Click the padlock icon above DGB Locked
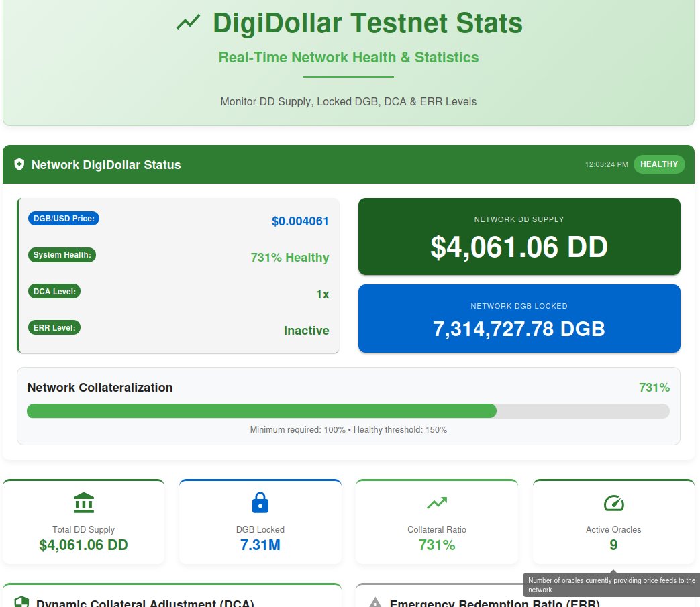Image resolution: width=700 pixels, height=607 pixels. click(x=260, y=502)
